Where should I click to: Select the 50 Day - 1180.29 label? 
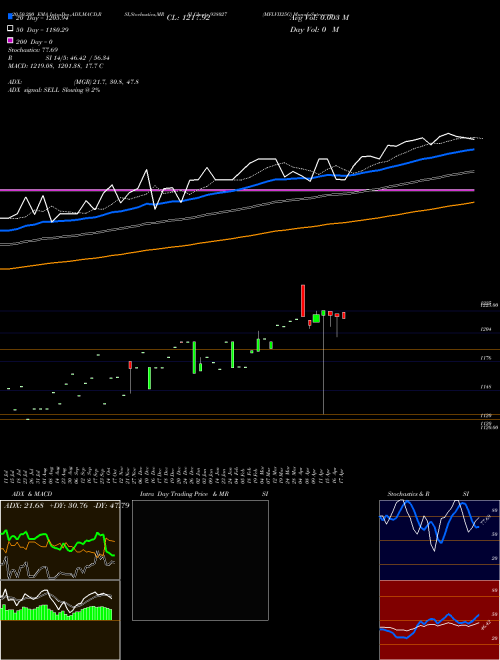click(42, 30)
